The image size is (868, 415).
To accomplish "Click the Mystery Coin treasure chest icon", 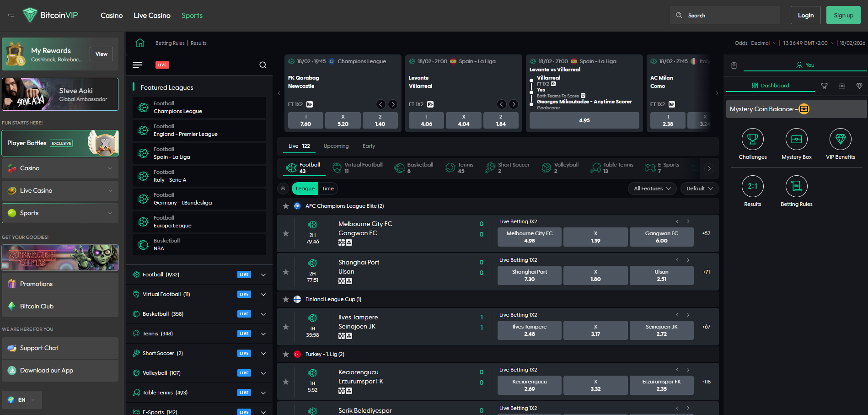I will [803, 109].
